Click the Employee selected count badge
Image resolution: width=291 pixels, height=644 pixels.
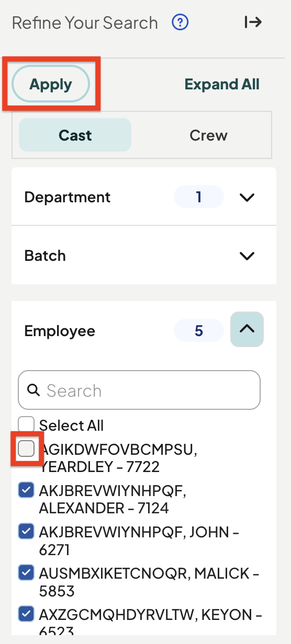198,331
